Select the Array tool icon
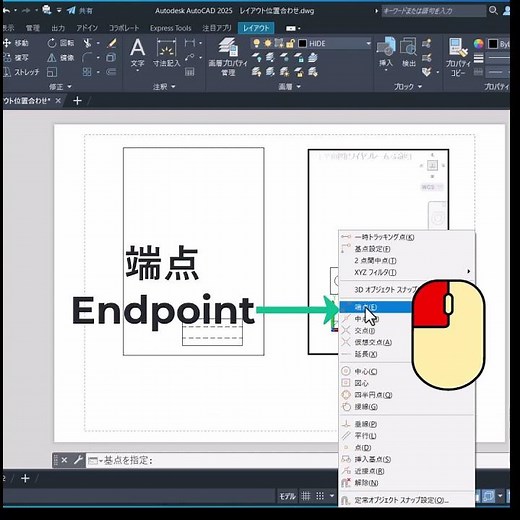Screen dimensions: 520x520 pos(87,72)
